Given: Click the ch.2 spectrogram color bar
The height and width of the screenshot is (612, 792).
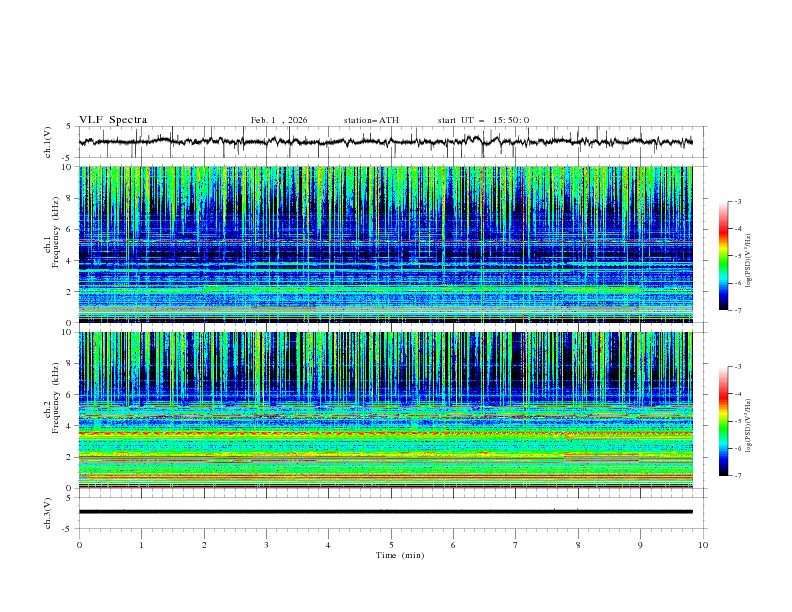Looking at the screenshot, I should click(723, 421).
